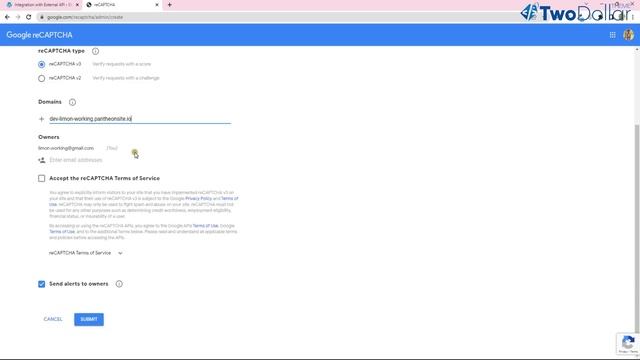
Task: Show info about Send alerts to owners
Action: click(x=119, y=284)
